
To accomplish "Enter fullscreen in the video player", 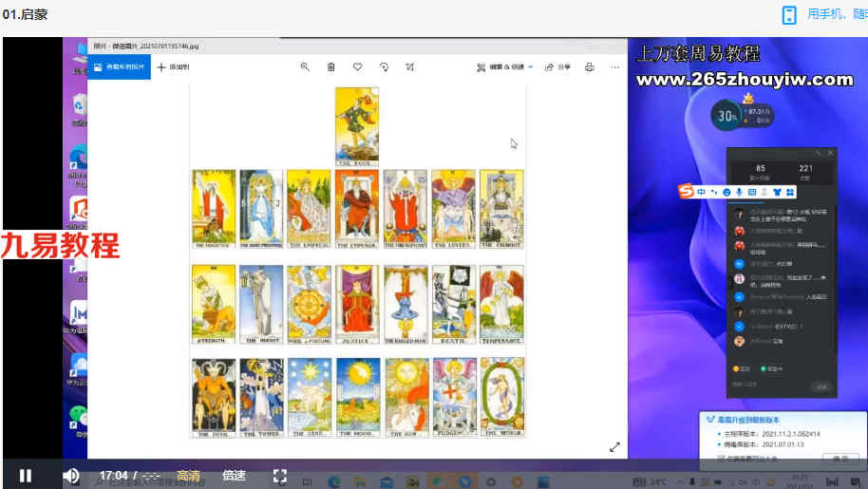I will pyautogui.click(x=280, y=476).
